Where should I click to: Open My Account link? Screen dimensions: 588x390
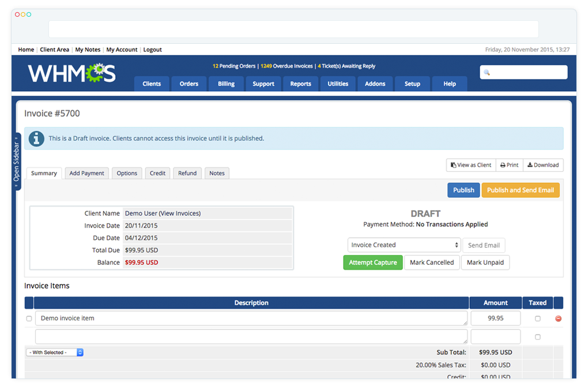pos(122,50)
